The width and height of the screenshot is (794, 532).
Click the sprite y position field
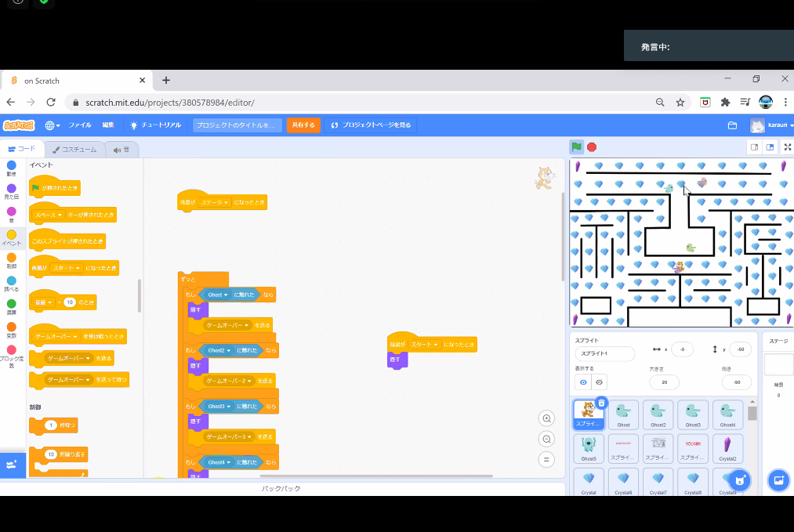click(741, 349)
